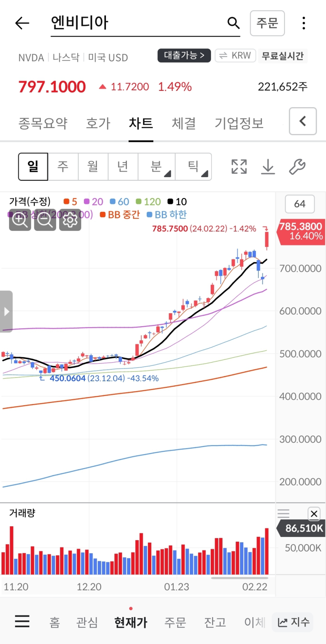Screen dimensions: 326x644
Task: Open stock search with magnifier icon
Action: pyautogui.click(x=233, y=23)
